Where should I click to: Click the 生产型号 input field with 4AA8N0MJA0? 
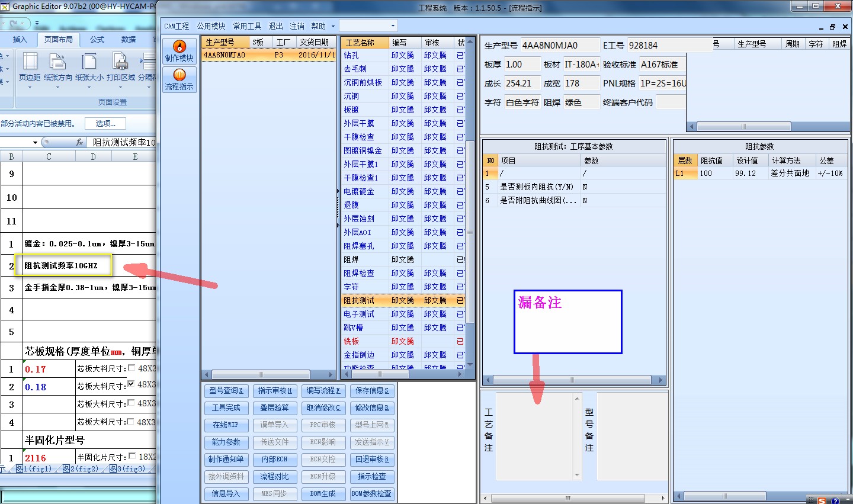(560, 46)
